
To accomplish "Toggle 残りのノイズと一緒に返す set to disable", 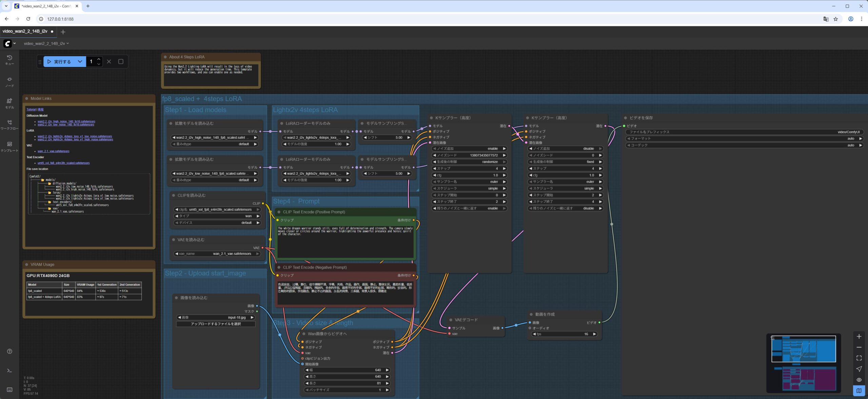I will point(566,208).
